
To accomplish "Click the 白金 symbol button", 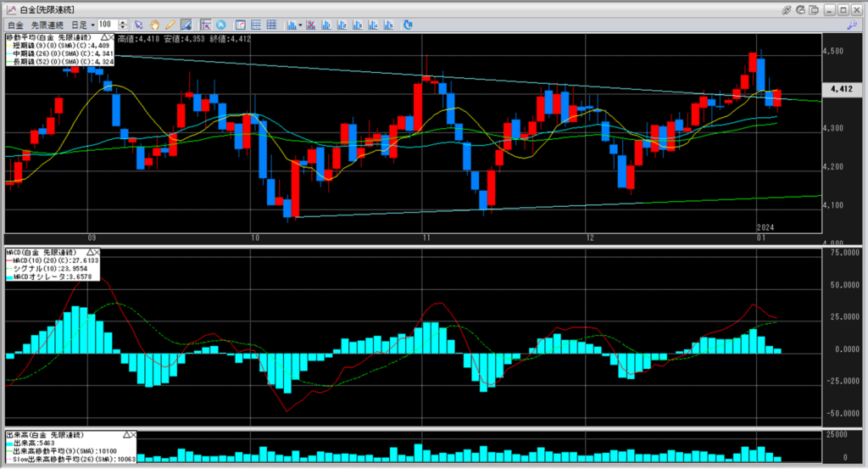I will tap(15, 25).
